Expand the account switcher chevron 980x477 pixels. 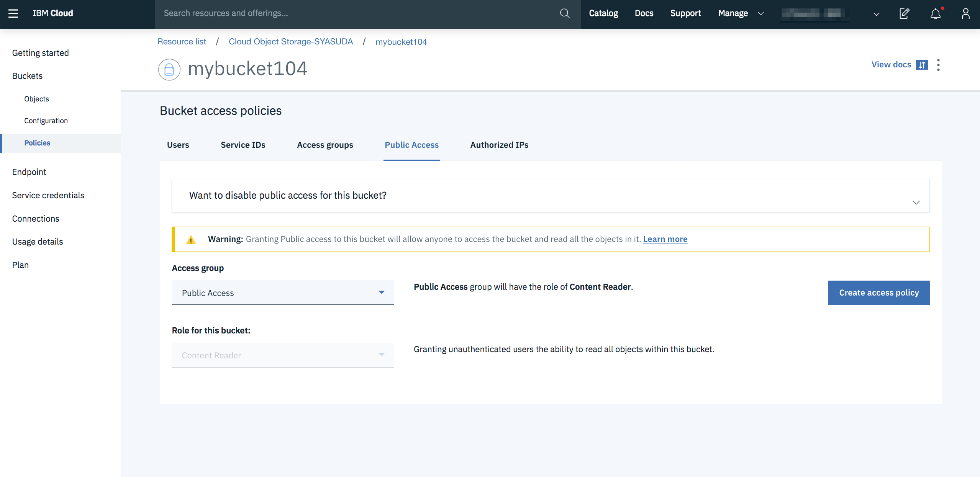876,14
